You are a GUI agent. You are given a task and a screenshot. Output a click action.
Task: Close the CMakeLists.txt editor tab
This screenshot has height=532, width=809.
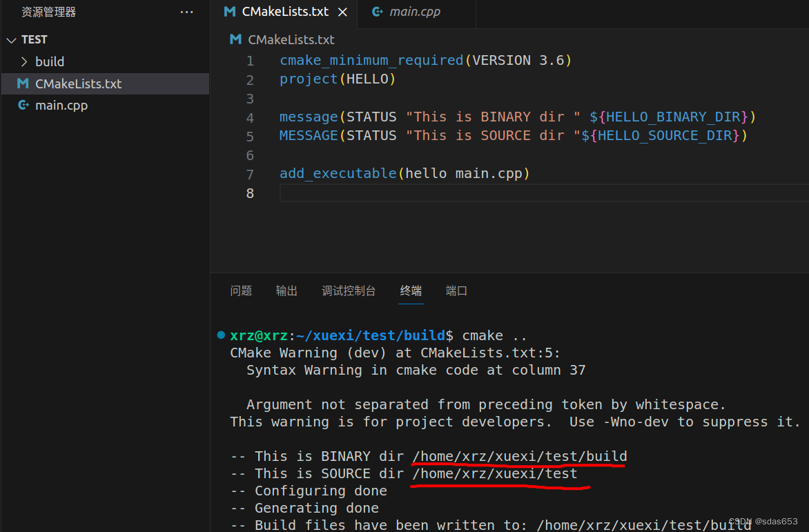tap(342, 12)
